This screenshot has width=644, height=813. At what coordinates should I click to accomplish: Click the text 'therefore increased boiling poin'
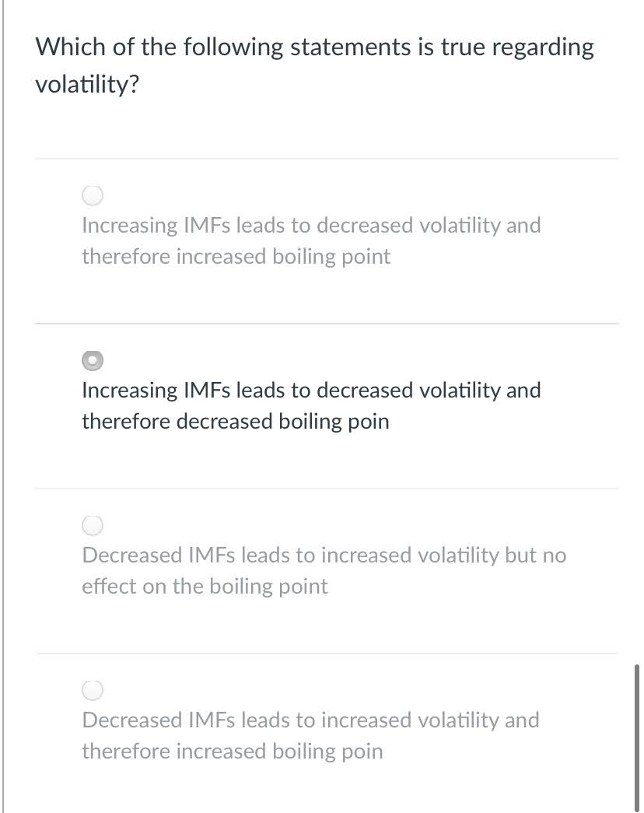(233, 752)
